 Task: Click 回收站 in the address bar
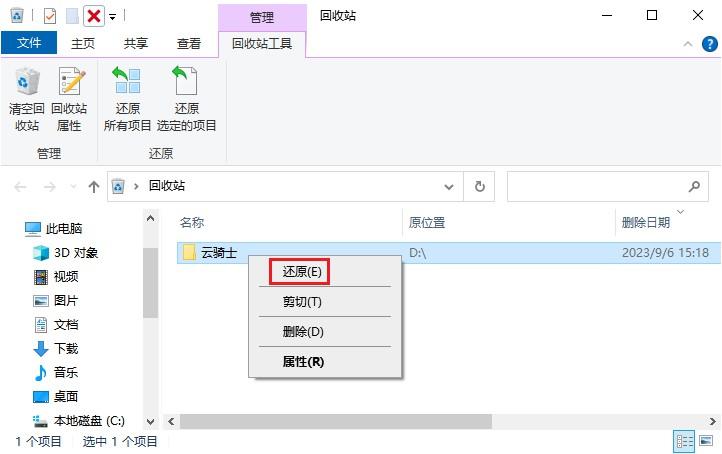tap(167, 186)
